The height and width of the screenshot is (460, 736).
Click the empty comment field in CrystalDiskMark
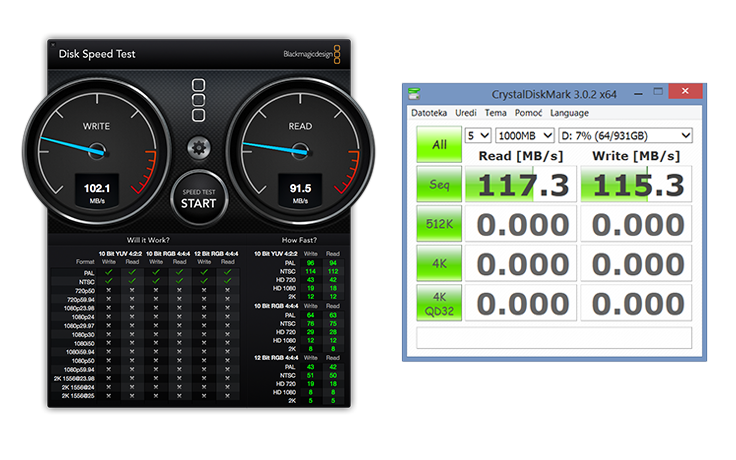click(554, 337)
